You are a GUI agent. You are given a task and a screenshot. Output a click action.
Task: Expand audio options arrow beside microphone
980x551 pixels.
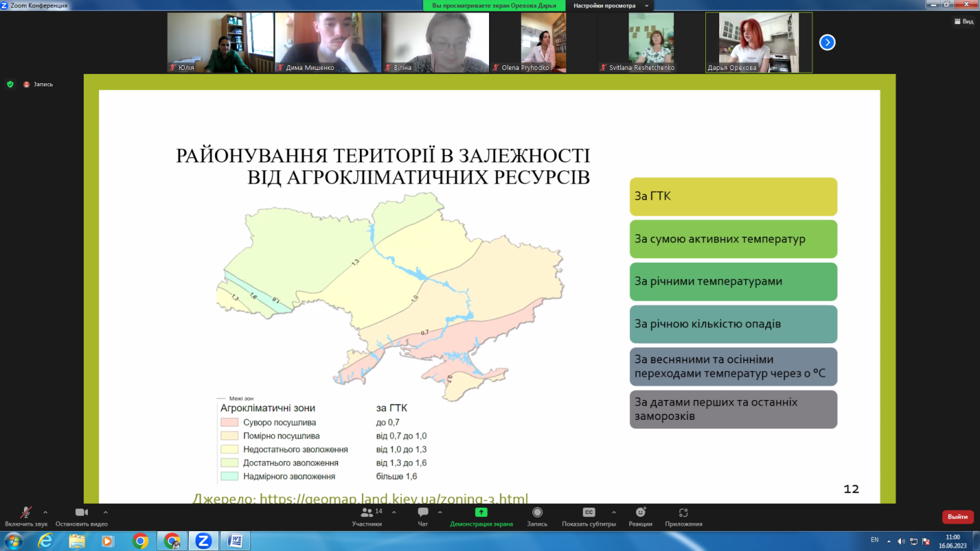pos(45,512)
